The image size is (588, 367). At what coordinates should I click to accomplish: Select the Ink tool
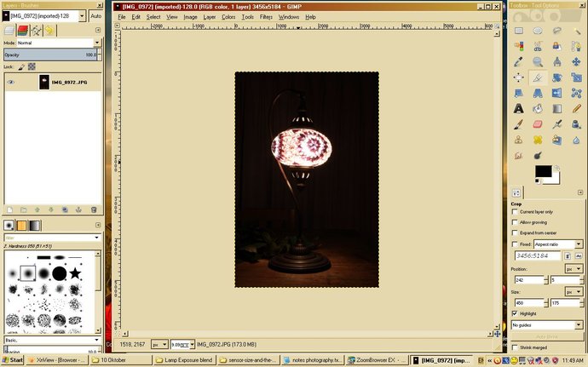click(576, 124)
